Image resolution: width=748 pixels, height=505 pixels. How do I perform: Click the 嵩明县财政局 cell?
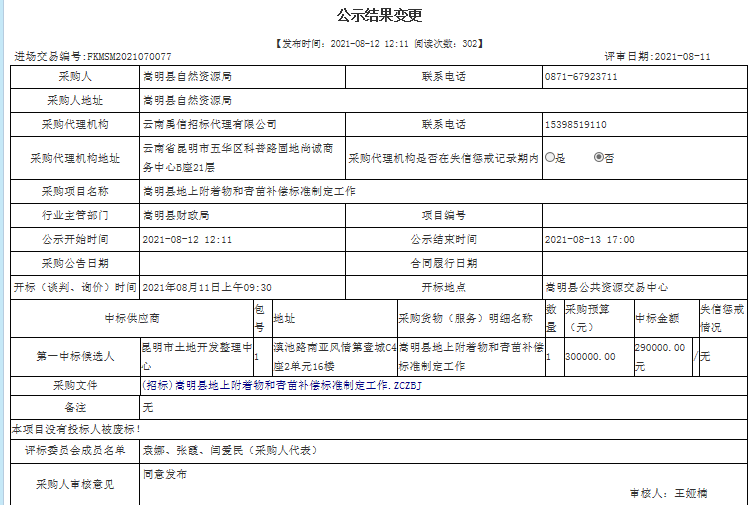point(242,216)
